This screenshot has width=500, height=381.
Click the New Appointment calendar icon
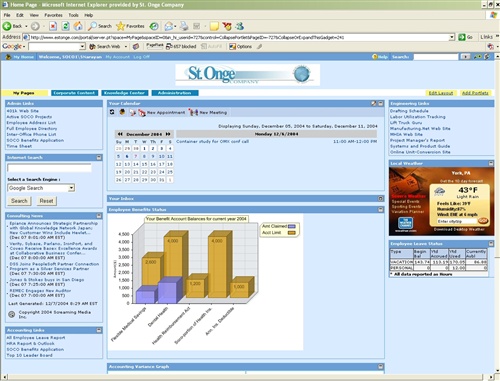click(142, 113)
